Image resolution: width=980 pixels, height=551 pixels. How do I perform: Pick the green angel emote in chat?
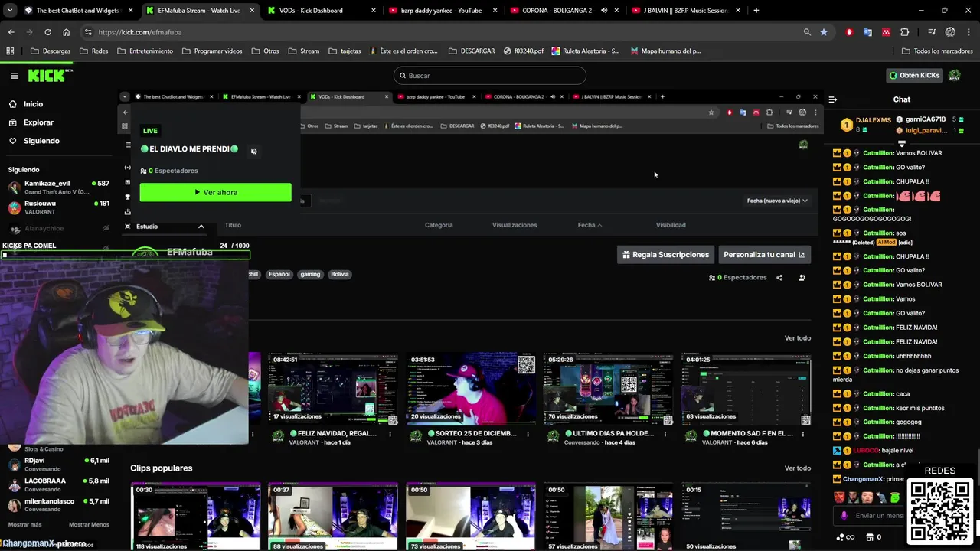point(894,497)
